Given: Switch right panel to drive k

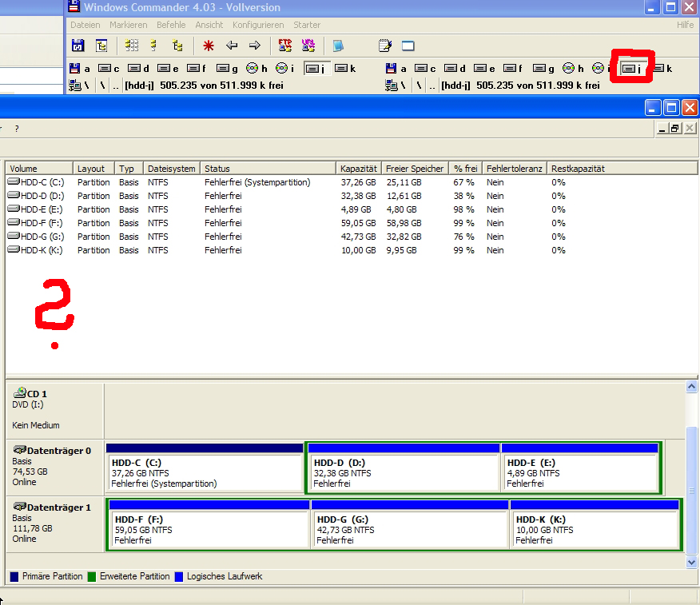Looking at the screenshot, I should click(662, 69).
